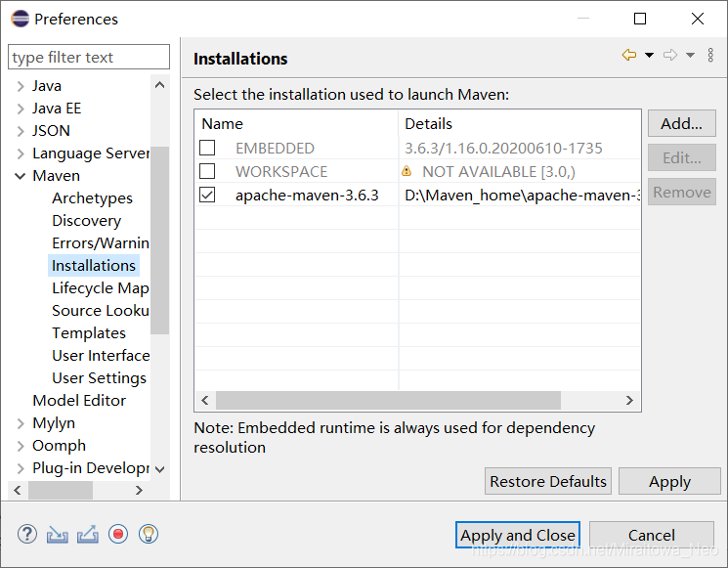Select the Installations tree item
The height and width of the screenshot is (568, 728).
pyautogui.click(x=94, y=265)
